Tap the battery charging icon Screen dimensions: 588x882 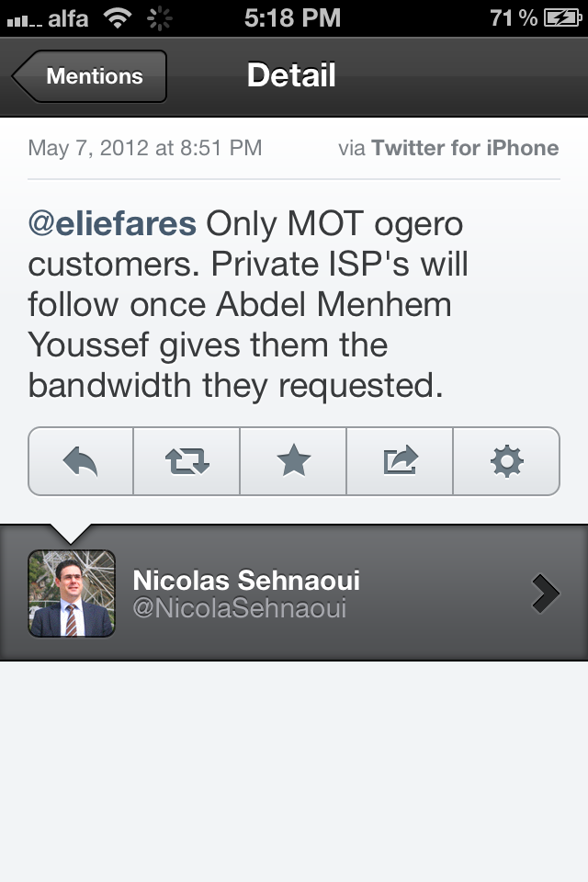tap(560, 17)
